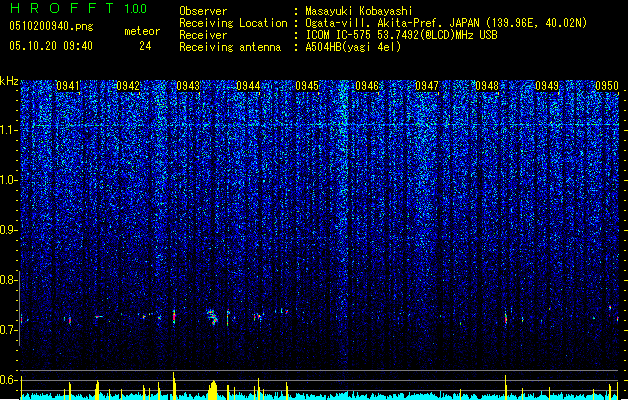Image resolution: width=629 pixels, height=400 pixels.
Task: Click the 0944 time marker
Action: pos(248,86)
